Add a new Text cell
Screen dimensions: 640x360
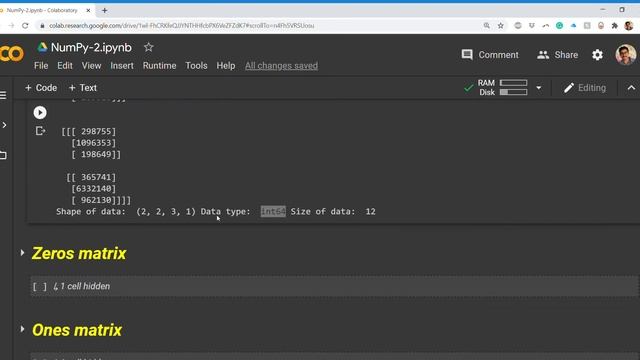pyautogui.click(x=83, y=88)
